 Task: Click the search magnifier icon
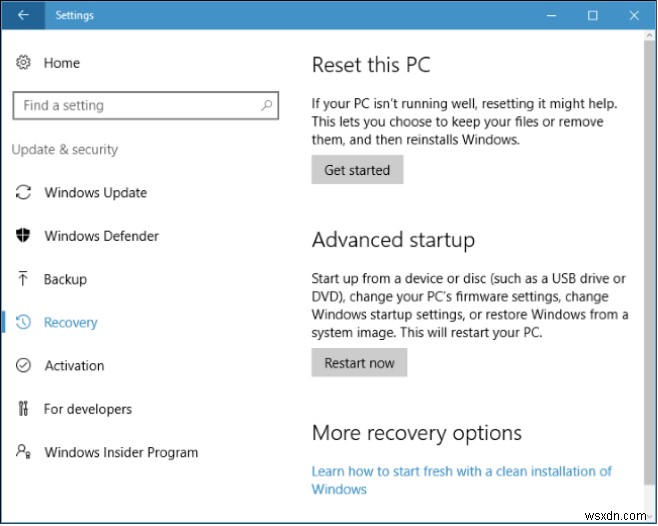point(266,105)
